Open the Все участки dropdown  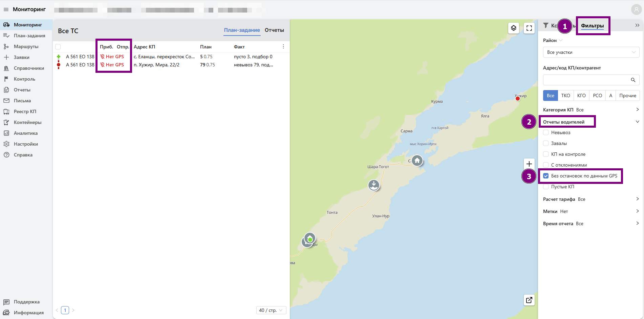pos(591,52)
